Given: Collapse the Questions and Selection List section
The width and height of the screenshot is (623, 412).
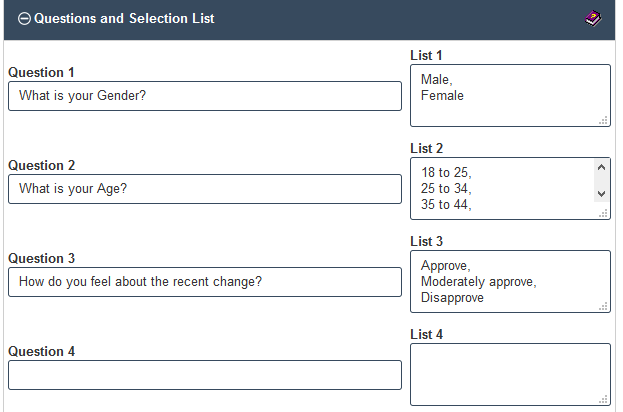Looking at the screenshot, I should [x=24, y=19].
